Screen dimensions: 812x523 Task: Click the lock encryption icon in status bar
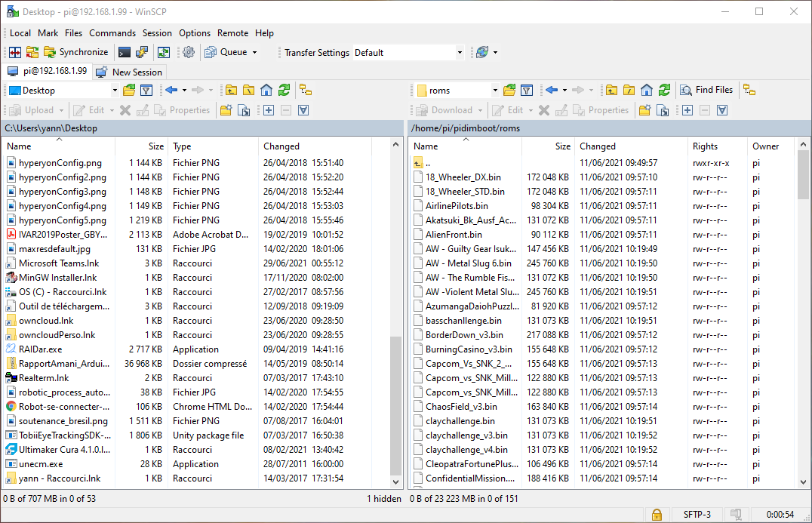[x=657, y=515]
